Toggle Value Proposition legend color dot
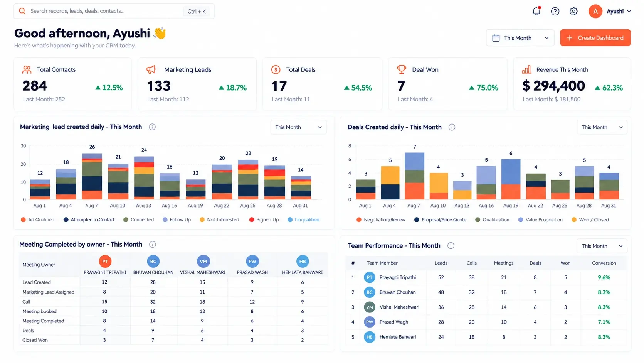Image resolution: width=644 pixels, height=363 pixels. (x=520, y=220)
